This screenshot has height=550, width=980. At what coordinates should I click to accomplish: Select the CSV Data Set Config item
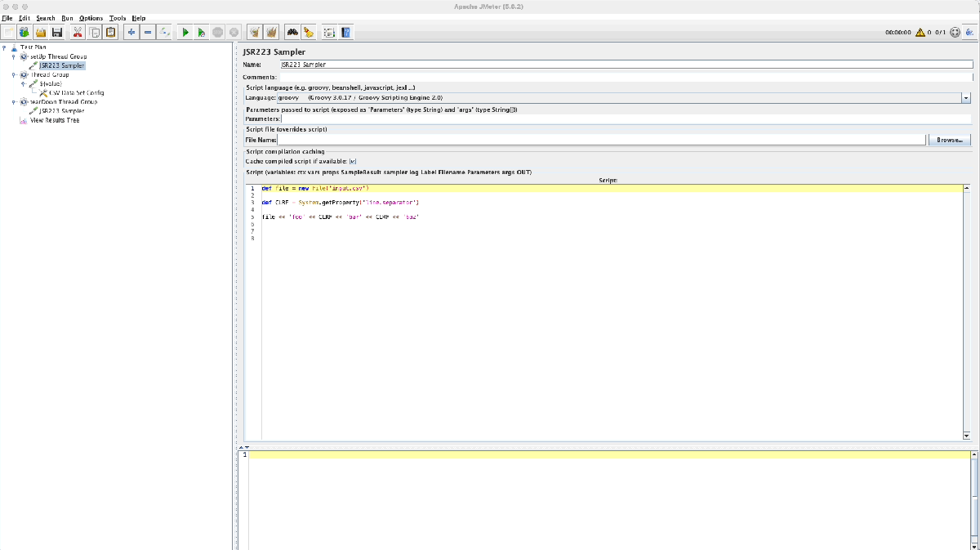pos(77,92)
